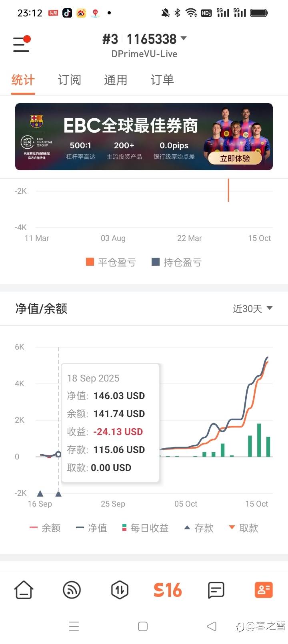Toggle 平仓盈亏 legend series
The width and height of the screenshot is (288, 644).
click(x=111, y=262)
